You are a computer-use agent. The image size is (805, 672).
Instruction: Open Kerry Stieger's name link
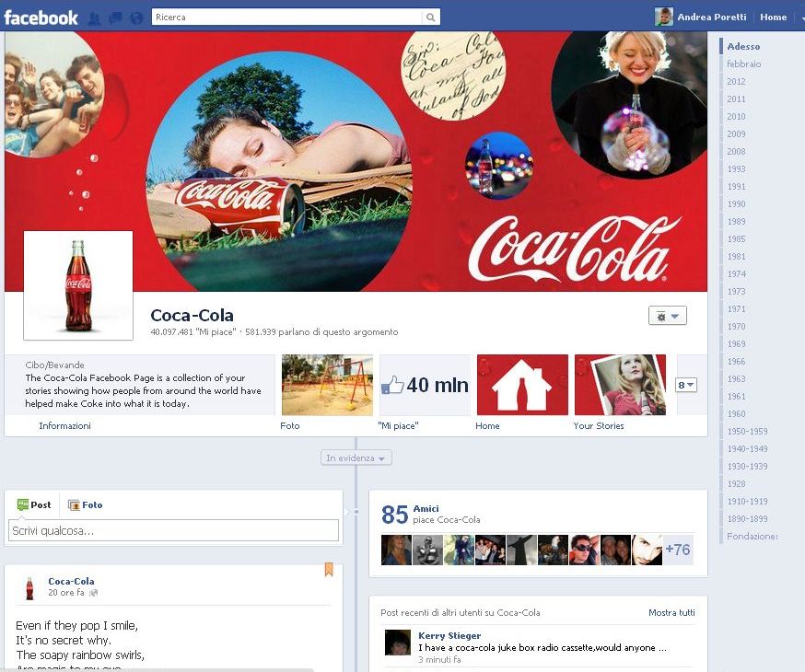click(x=449, y=635)
